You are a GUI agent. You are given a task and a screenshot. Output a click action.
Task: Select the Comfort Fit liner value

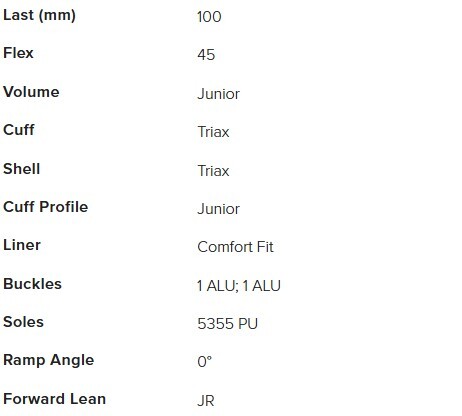235,247
